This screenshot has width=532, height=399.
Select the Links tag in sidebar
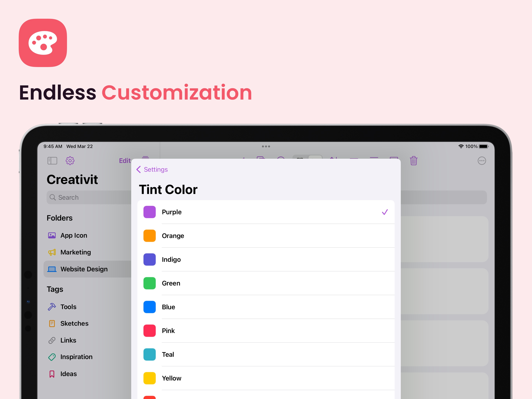(x=68, y=340)
